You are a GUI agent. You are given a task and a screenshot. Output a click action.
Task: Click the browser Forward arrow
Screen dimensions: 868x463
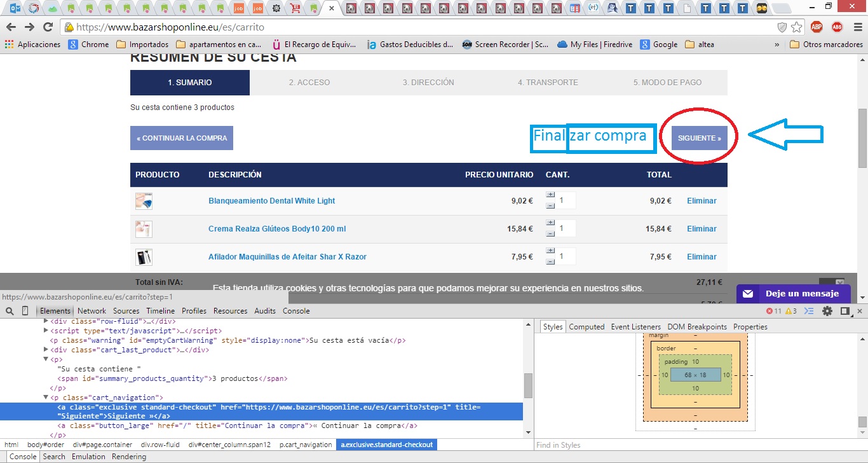(x=29, y=27)
